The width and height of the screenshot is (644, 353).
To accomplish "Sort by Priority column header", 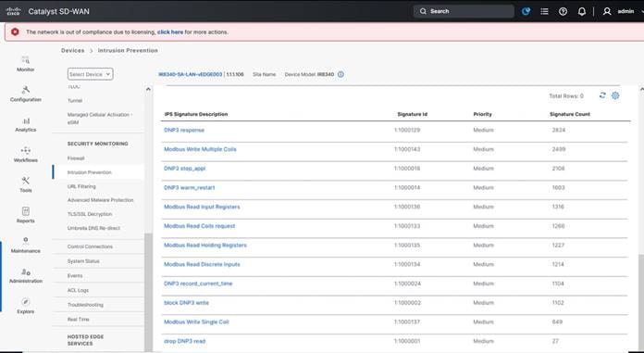I will (483, 114).
